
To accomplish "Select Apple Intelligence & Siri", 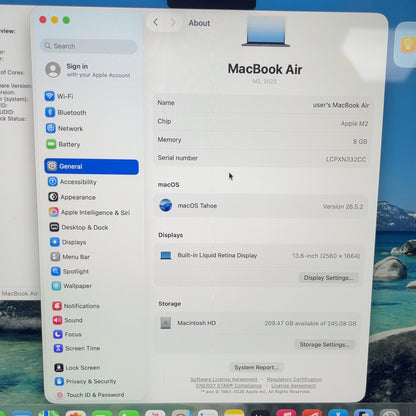I will [89, 212].
